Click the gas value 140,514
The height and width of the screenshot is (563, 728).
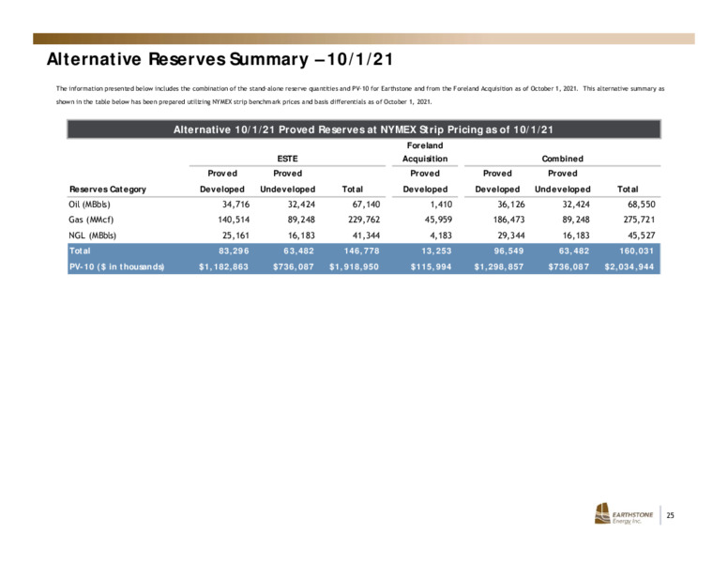[234, 220]
